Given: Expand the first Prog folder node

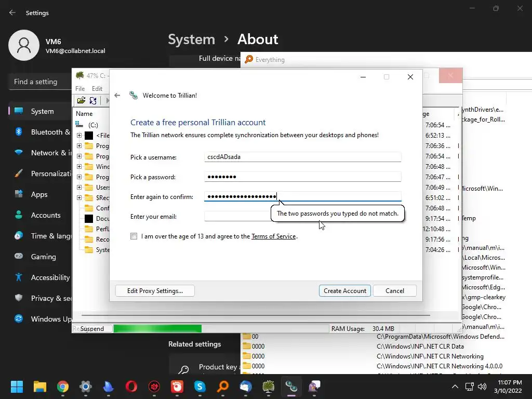Looking at the screenshot, I should tap(79, 146).
